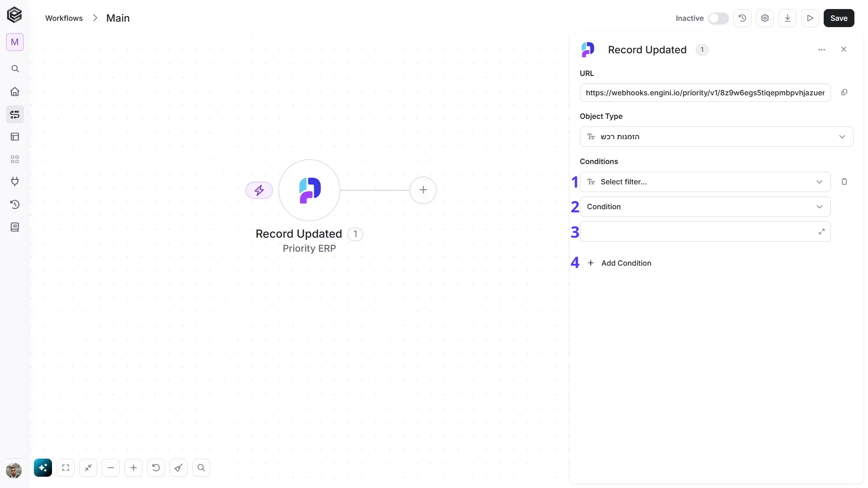Save the workflow
The width and height of the screenshot is (868, 488).
(839, 18)
